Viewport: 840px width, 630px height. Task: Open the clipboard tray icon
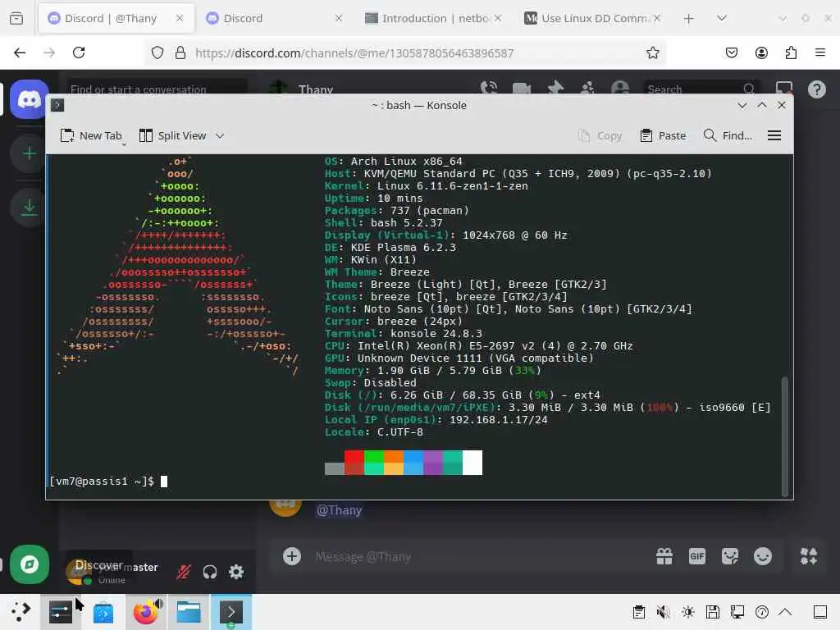638,612
